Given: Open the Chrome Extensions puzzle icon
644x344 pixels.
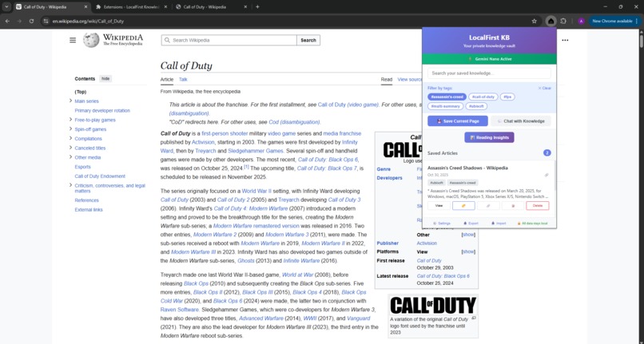Looking at the screenshot, I should pyautogui.click(x=563, y=21).
